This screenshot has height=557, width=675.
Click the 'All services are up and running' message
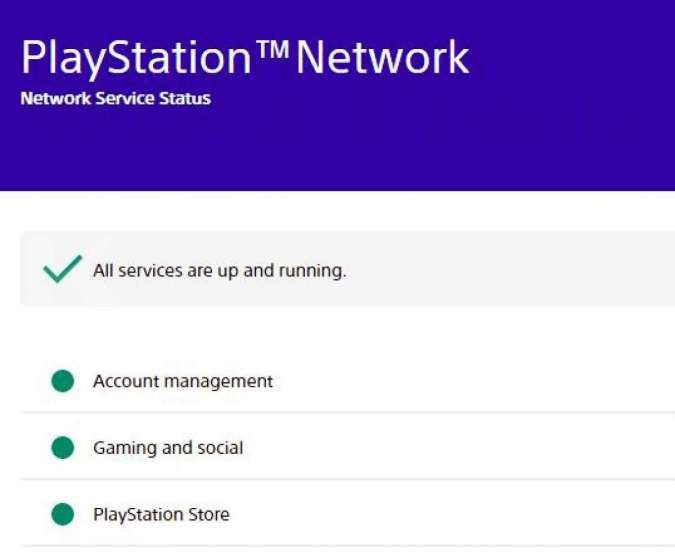pyautogui.click(x=220, y=270)
